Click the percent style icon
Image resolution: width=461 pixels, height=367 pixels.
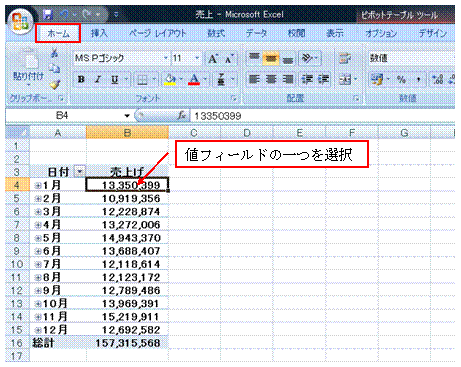[x=401, y=80]
